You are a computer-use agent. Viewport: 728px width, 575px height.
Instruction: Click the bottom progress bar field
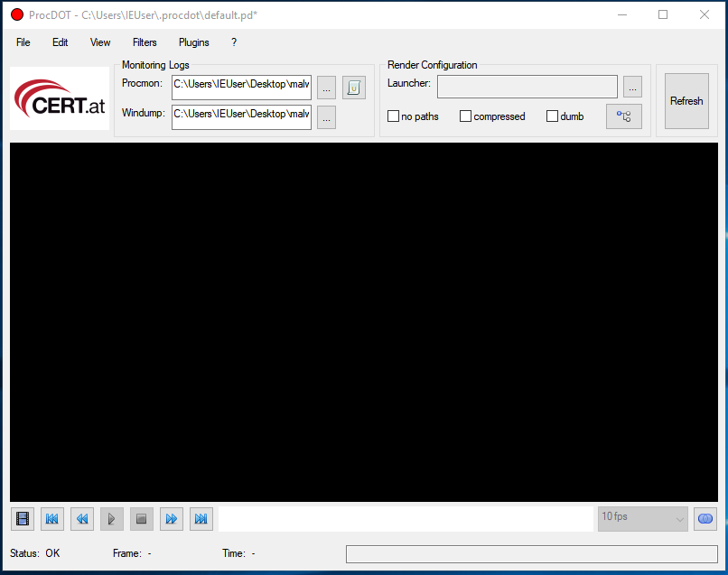532,554
